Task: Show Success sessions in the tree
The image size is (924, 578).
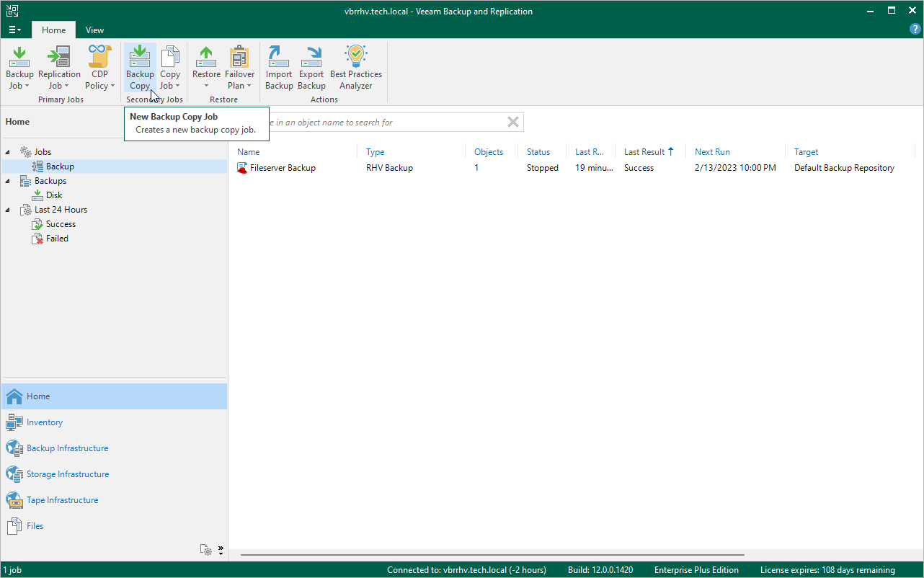Action: [61, 224]
